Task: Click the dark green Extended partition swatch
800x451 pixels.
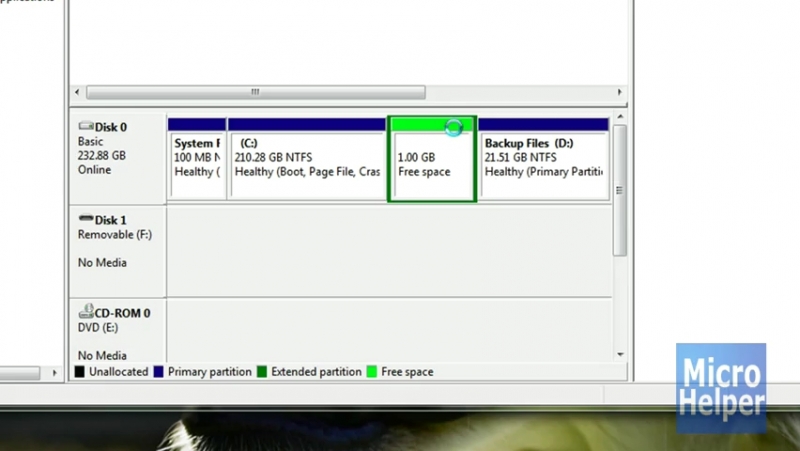Action: pyautogui.click(x=262, y=372)
